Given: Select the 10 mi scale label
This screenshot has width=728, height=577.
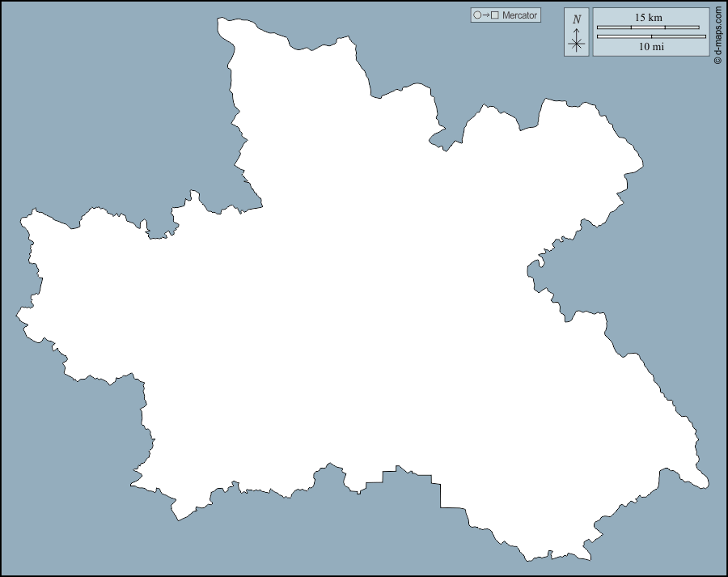Looking at the screenshot, I should click(651, 47).
